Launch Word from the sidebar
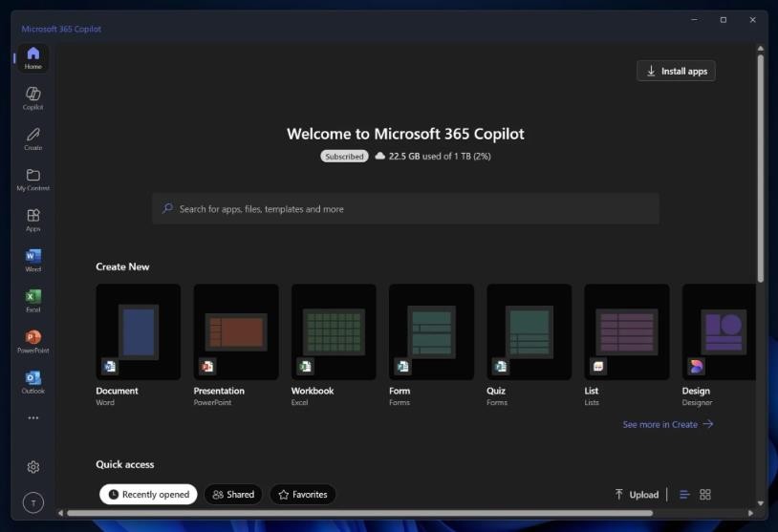The image size is (778, 532). click(33, 261)
